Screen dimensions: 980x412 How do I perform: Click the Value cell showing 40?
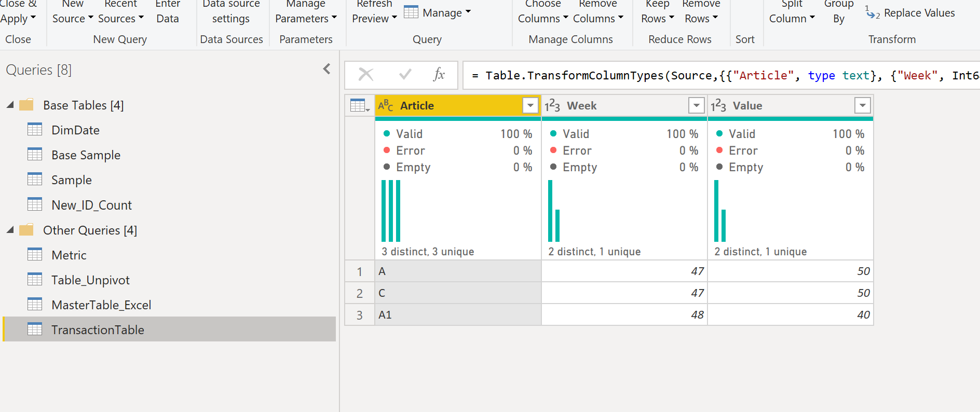[x=791, y=315]
